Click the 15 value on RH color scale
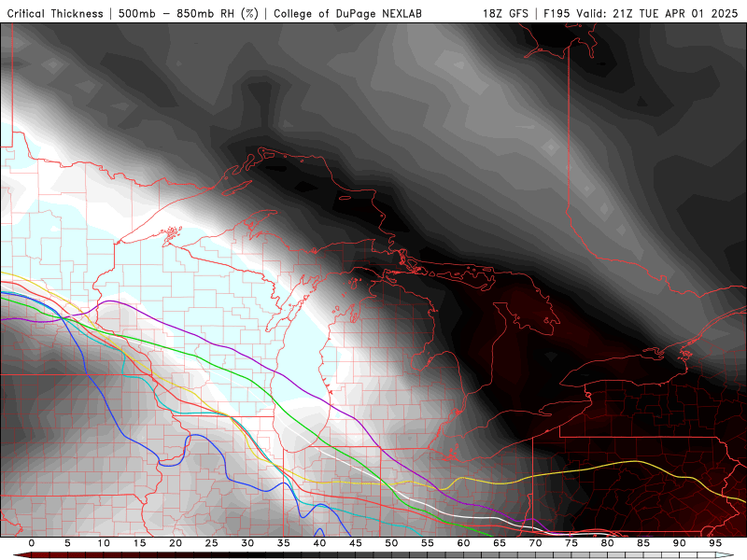Viewport: 747px width, 560px height. (139, 543)
